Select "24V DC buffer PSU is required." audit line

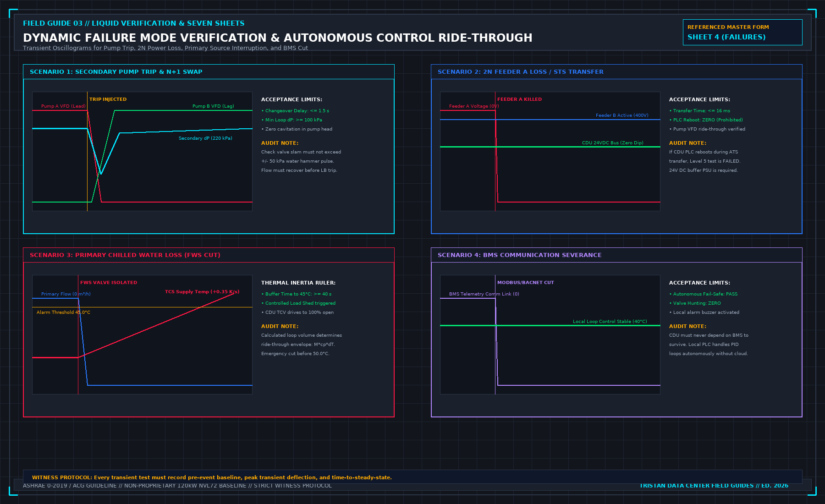pos(704,170)
